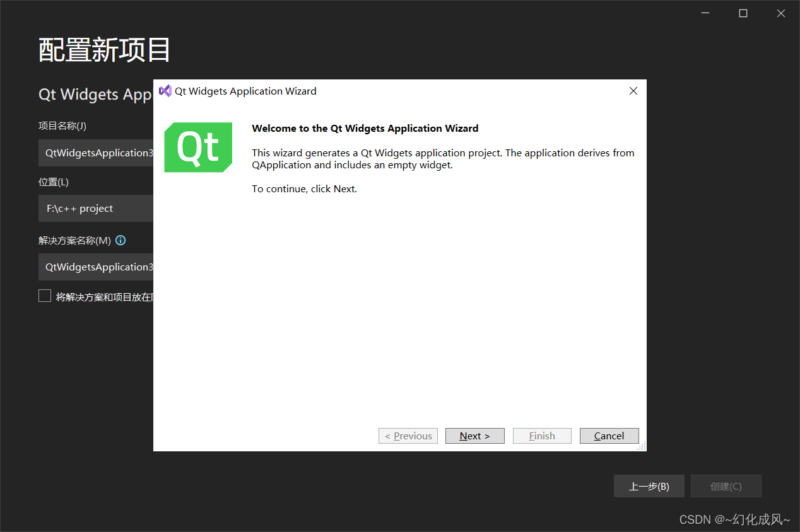This screenshot has width=800, height=532.
Task: Click the green Qt logo in the wizard
Action: click(198, 147)
